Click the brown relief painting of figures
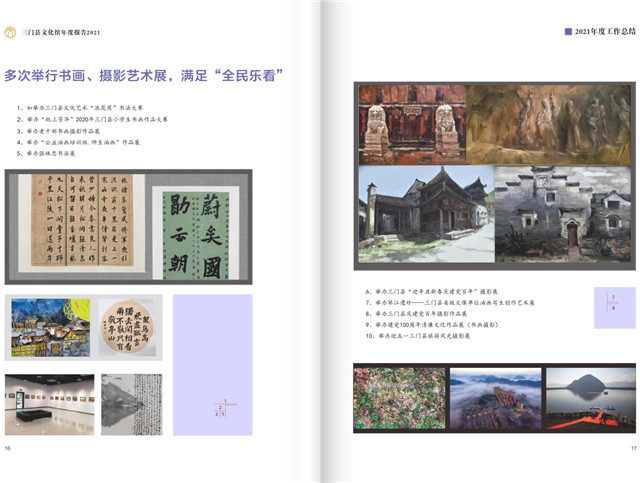Viewport: 640px width, 483px height. (x=549, y=125)
